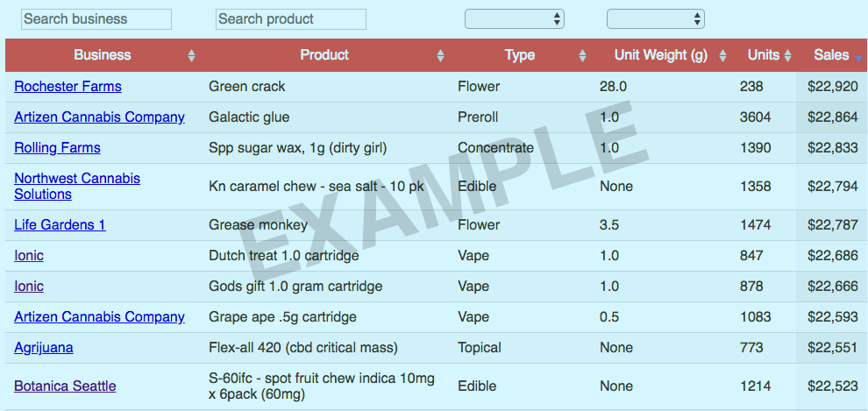Viewport: 868px width, 411px height.
Task: Click the Product column sort arrows
Action: 441,55
